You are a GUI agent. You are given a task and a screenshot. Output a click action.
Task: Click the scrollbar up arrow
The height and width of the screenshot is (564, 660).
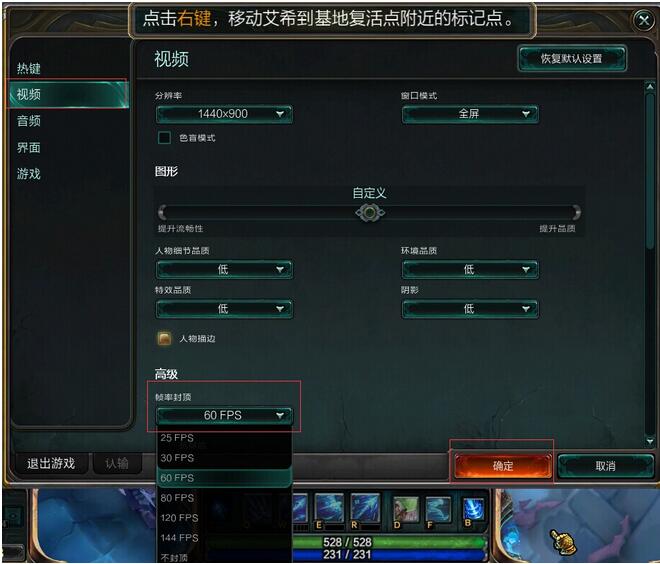(x=649, y=87)
